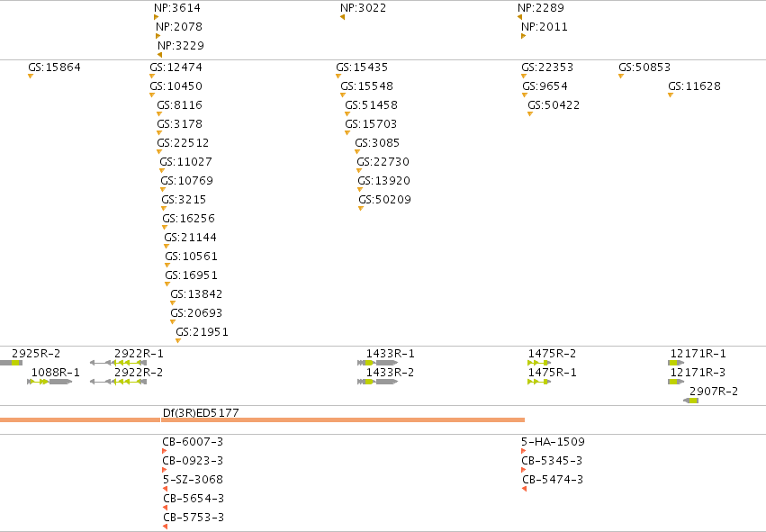Image resolution: width=766 pixels, height=532 pixels.
Task: Select the GS:11628 insertion label
Action: pos(694,86)
